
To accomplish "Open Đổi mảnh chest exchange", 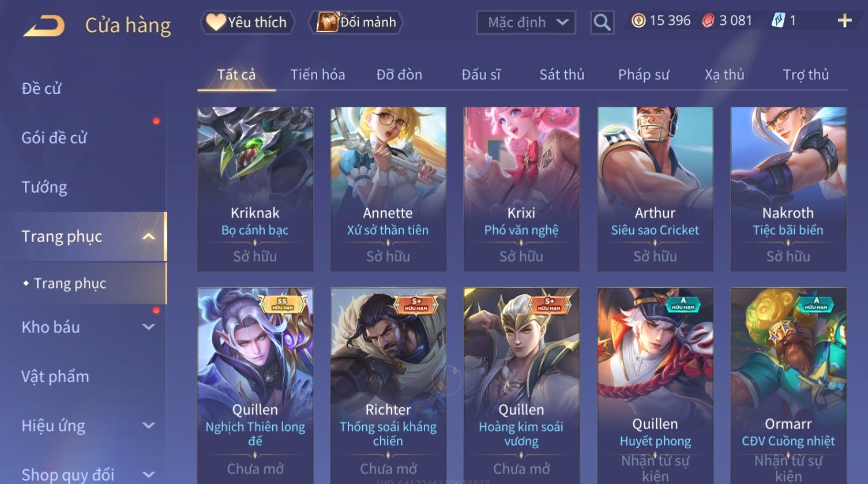I will [x=356, y=22].
